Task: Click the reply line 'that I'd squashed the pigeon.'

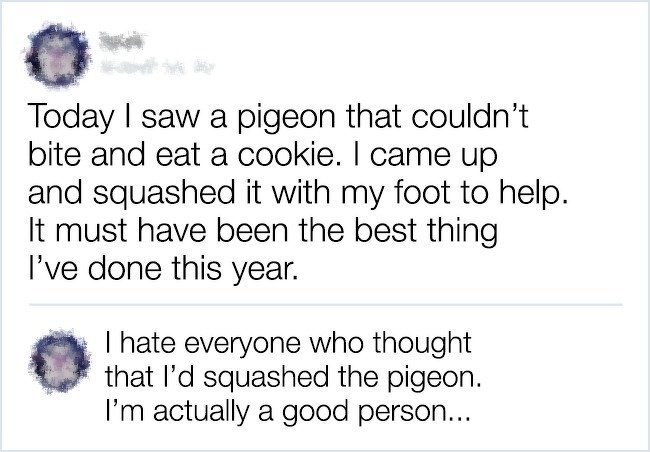Action: click(x=293, y=377)
